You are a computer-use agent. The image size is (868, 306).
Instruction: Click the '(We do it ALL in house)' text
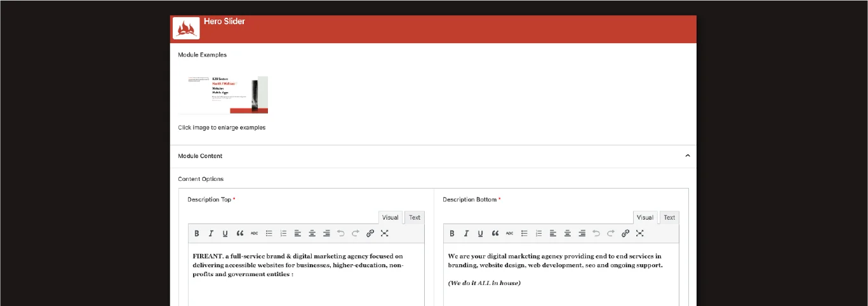(484, 283)
